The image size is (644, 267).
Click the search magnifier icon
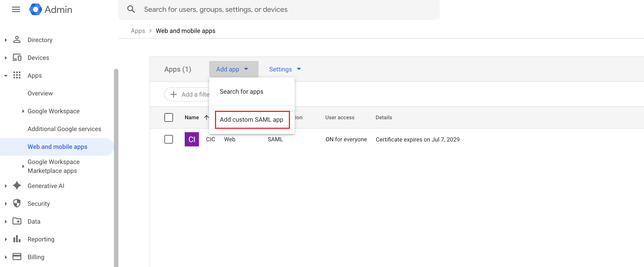click(x=131, y=10)
